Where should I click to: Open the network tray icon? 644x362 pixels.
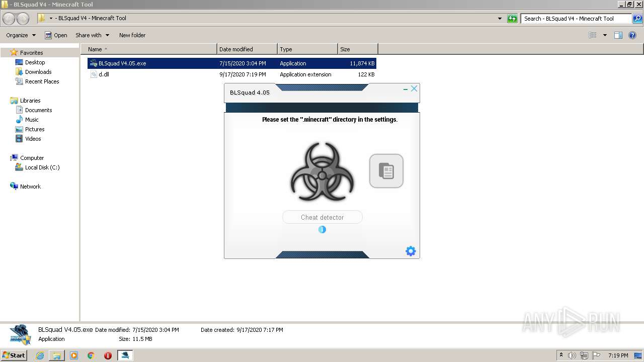(x=584, y=355)
